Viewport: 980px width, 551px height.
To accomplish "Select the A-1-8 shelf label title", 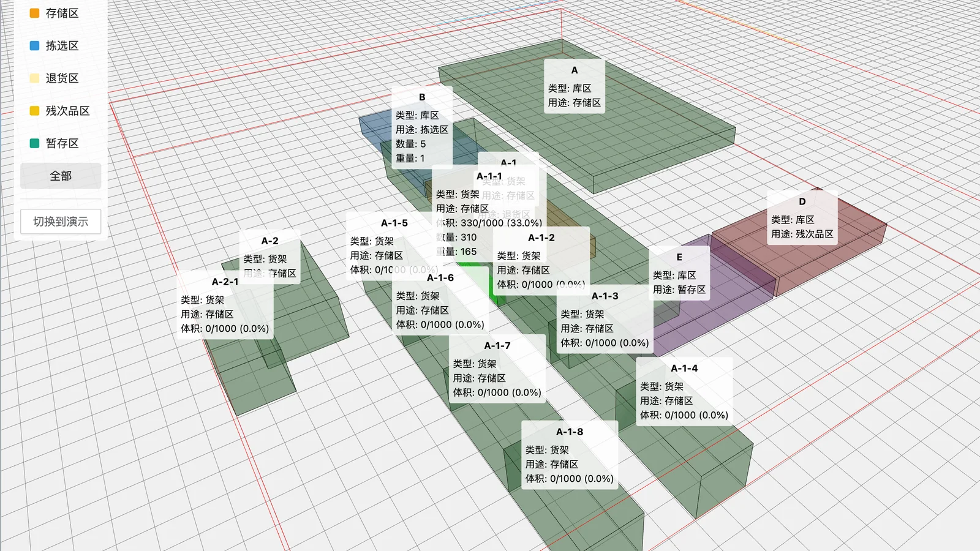I will click(570, 432).
